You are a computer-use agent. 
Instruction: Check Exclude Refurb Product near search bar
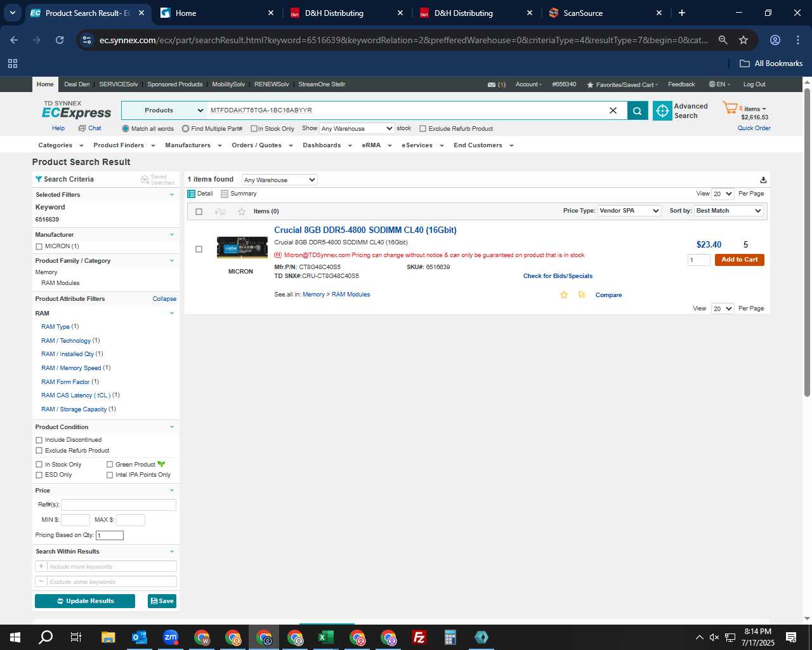[x=422, y=128]
